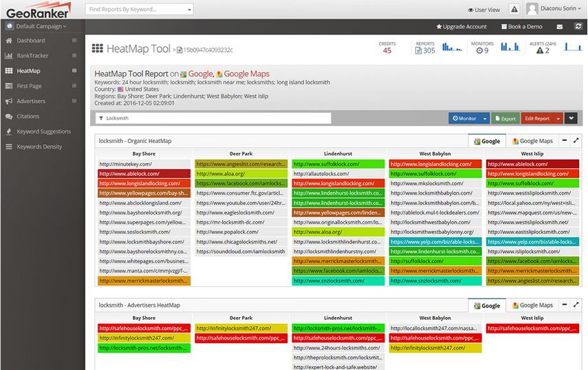Click the user avatar icon
Viewport: 588px width, 370px height.
click(x=532, y=9)
